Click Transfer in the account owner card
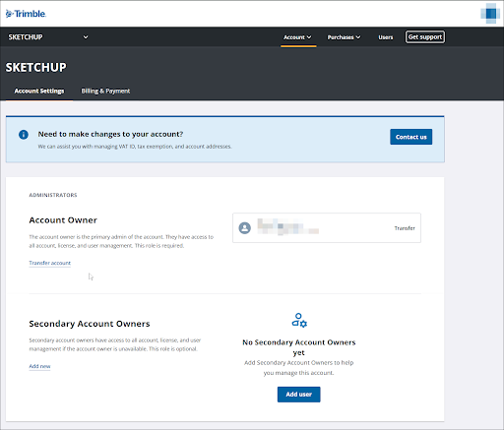 coord(405,228)
